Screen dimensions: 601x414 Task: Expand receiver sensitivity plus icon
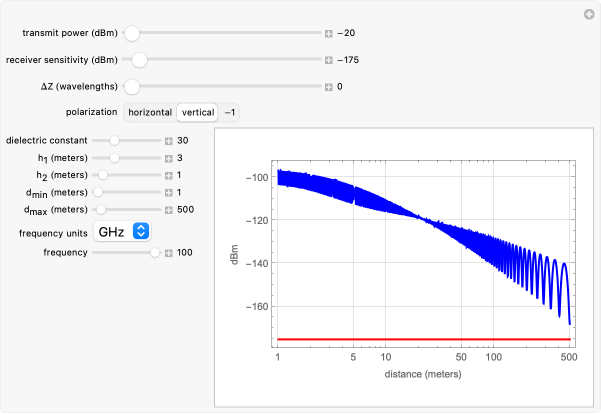(329, 60)
